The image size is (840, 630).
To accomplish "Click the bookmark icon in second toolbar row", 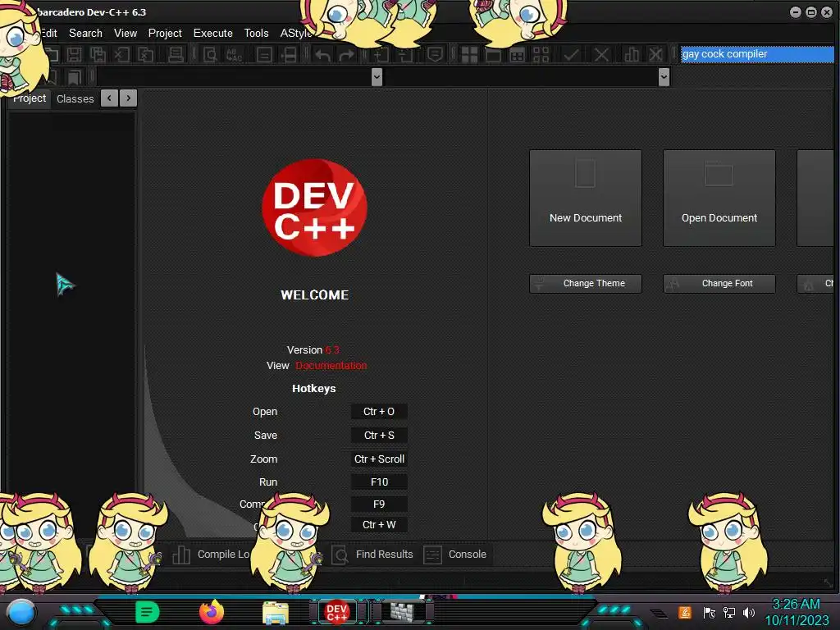I will coord(74,77).
